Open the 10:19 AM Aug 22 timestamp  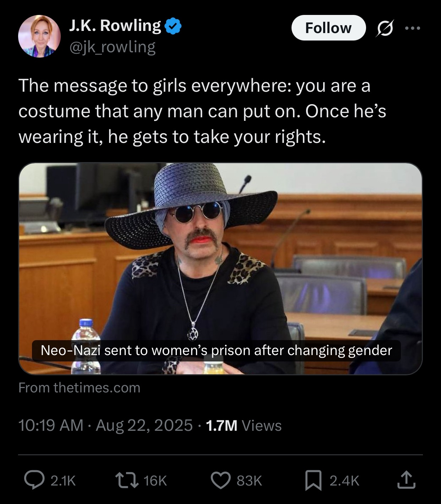[x=105, y=425]
